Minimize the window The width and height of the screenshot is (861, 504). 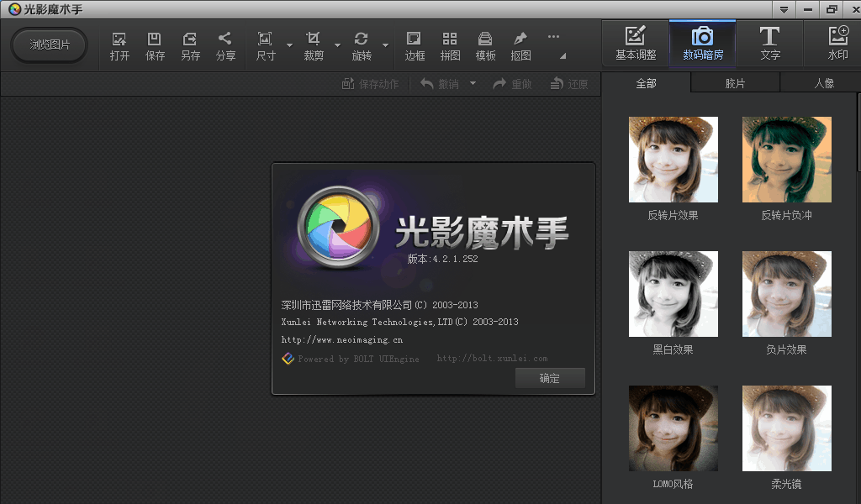(808, 9)
